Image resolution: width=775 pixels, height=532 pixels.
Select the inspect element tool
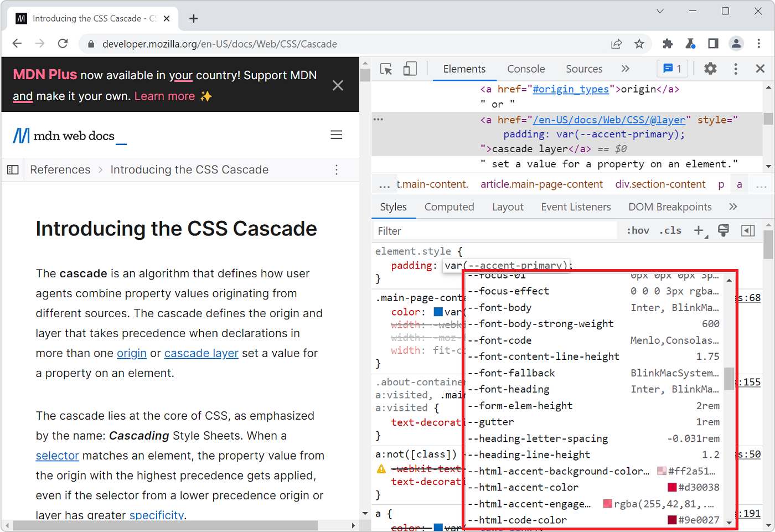(x=386, y=69)
